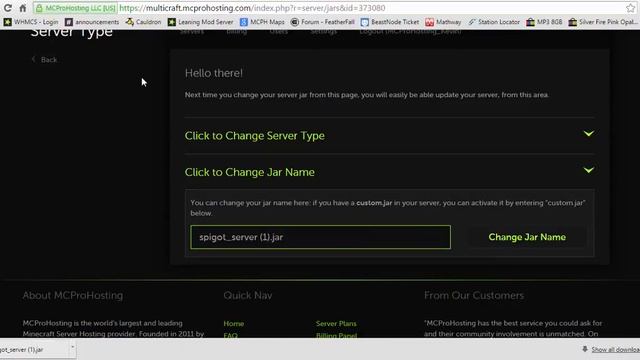The image size is (640, 360).
Task: Open the announcements bookmark
Action: point(92,22)
